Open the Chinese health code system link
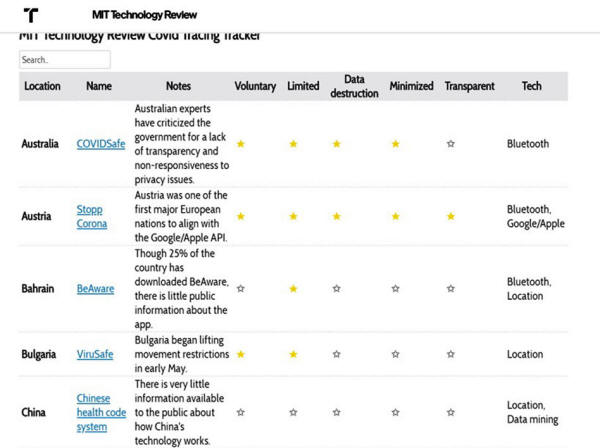This screenshot has height=448, width=600. [x=98, y=412]
